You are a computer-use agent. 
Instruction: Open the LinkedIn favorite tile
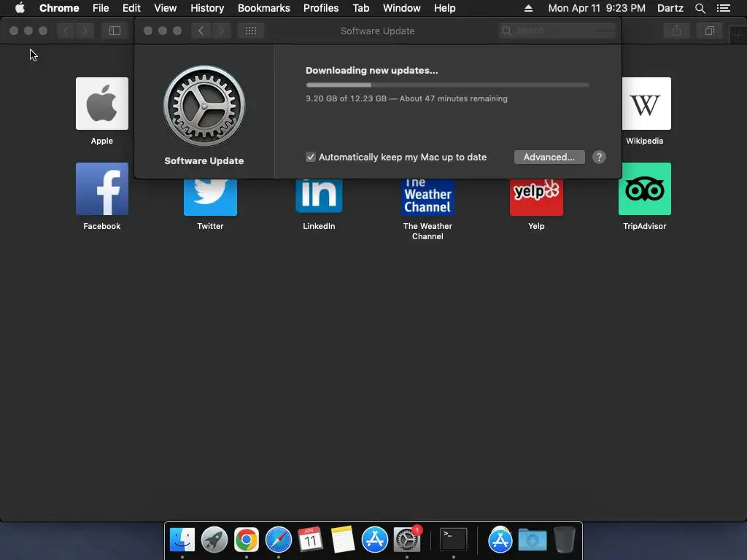coord(319,195)
